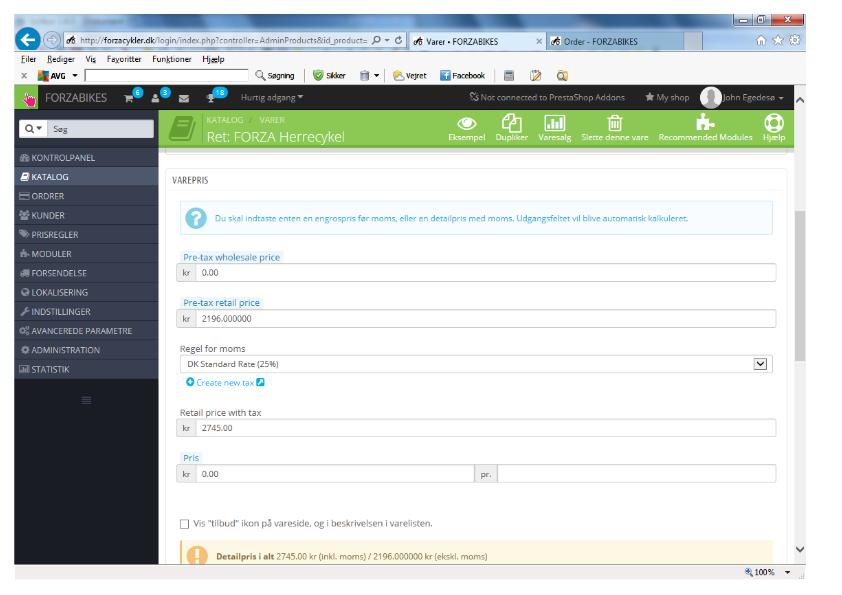The image size is (842, 595).
Task: Open the shopping cart orders notification icon
Action: [129, 98]
